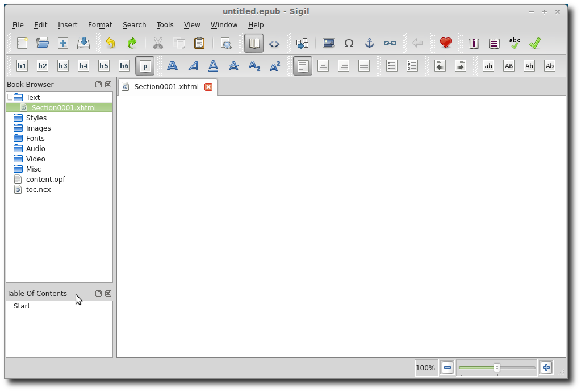Open the Format menu

pyautogui.click(x=100, y=25)
